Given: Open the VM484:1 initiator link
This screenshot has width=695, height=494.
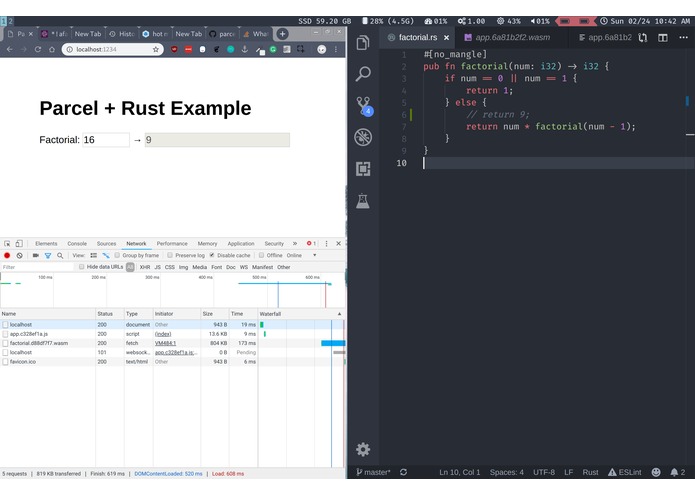Looking at the screenshot, I should [x=165, y=343].
